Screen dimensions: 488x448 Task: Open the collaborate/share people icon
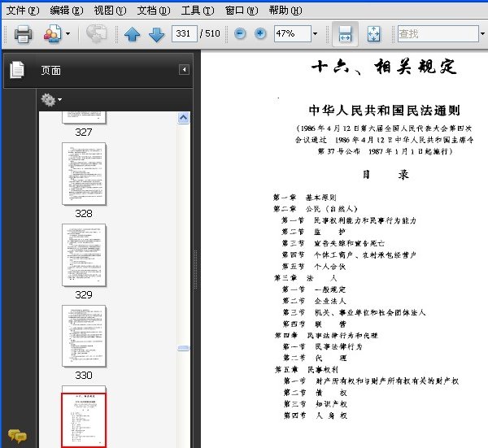(x=52, y=33)
